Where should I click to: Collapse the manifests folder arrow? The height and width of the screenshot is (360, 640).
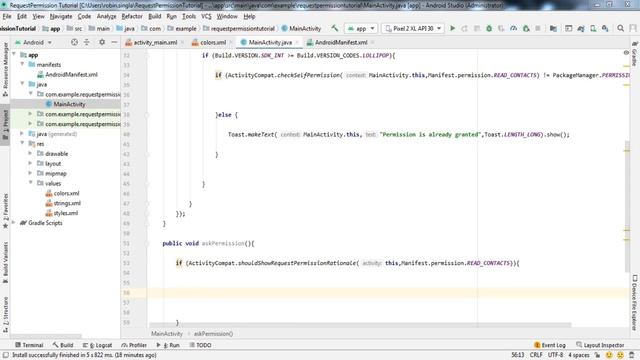(22, 64)
